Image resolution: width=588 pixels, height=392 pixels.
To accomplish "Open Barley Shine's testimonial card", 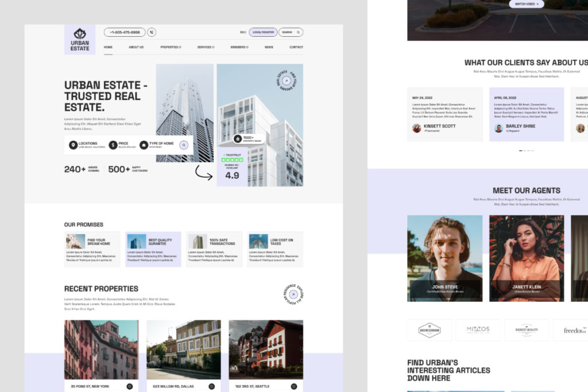I will tap(527, 114).
